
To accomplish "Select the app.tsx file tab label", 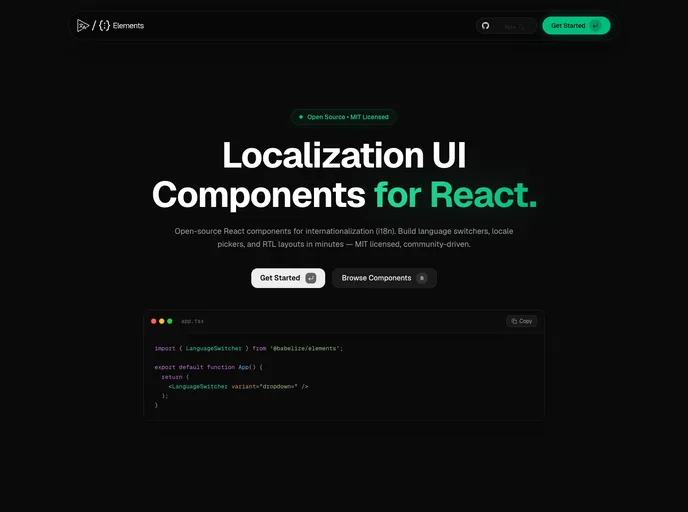I will click(x=192, y=321).
